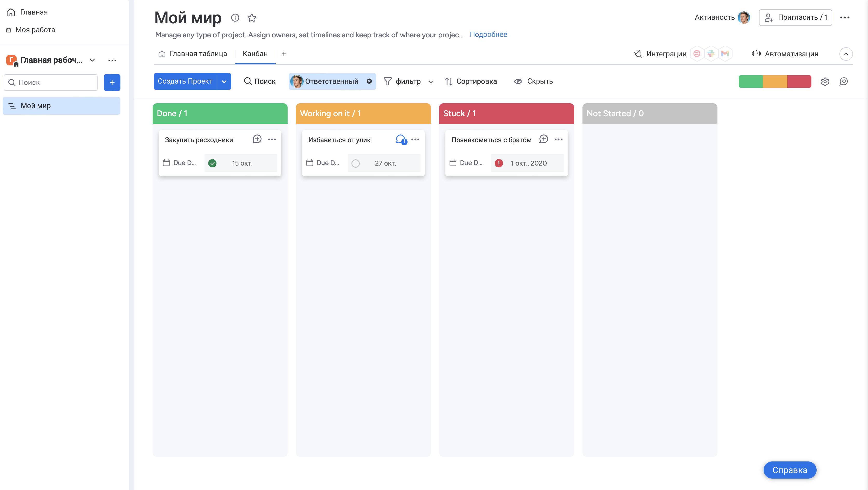Image resolution: width=868 pixels, height=490 pixels.
Task: Click the Gmail integration icon
Action: [x=725, y=53]
